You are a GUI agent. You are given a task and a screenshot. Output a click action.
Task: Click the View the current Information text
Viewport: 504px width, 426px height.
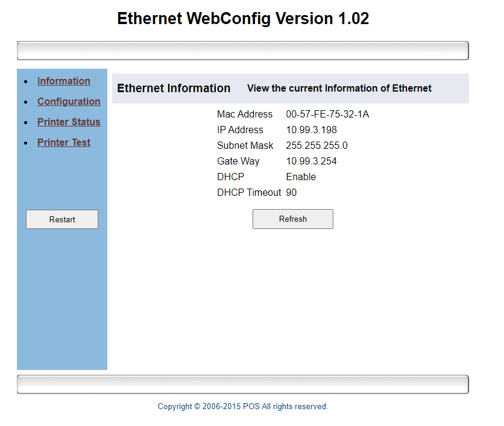[339, 89]
